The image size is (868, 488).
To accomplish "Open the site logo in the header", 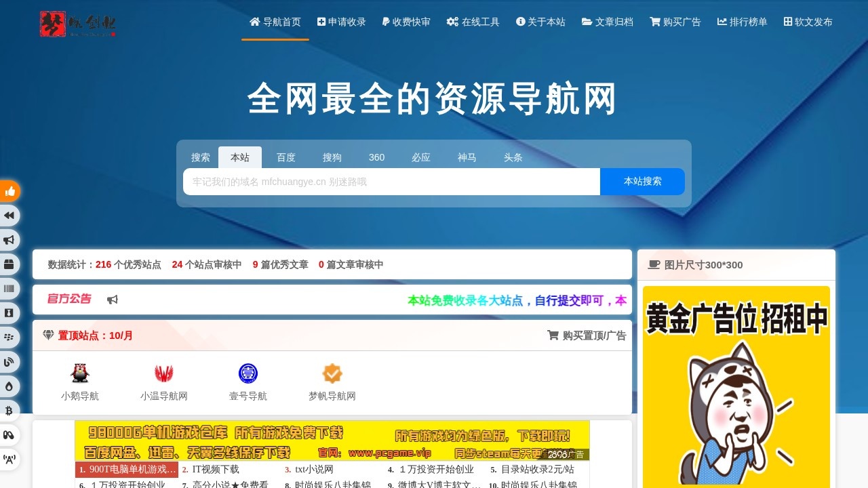I will tap(78, 24).
